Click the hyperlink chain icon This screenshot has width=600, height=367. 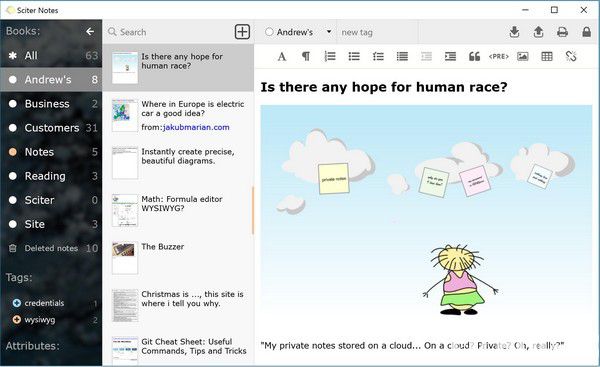[x=571, y=57]
